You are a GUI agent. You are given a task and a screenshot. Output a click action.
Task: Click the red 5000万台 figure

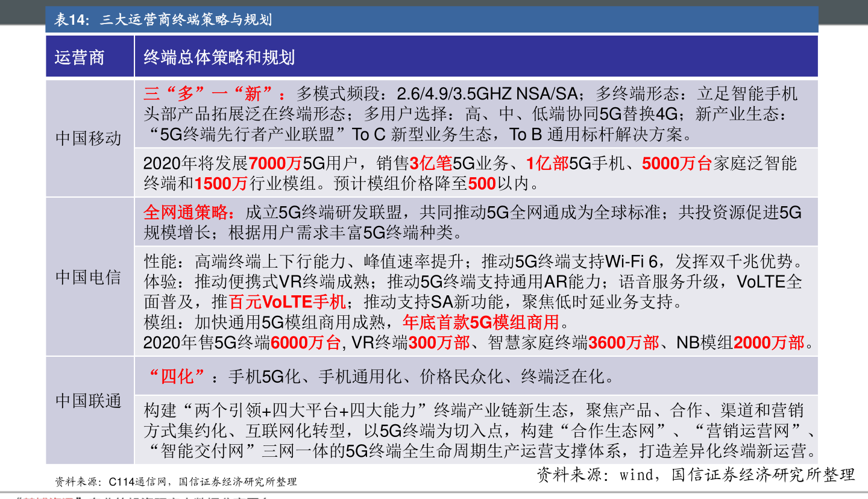coord(676,164)
